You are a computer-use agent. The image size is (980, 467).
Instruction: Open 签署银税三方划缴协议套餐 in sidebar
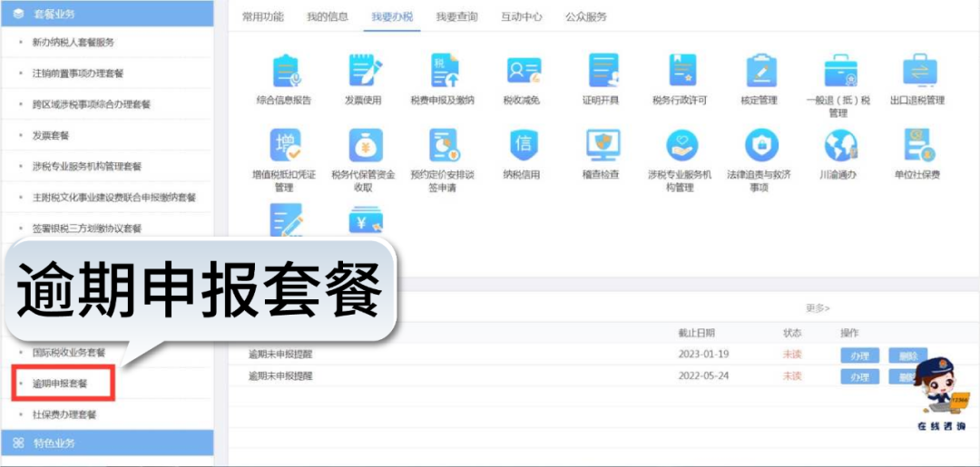coord(87,229)
